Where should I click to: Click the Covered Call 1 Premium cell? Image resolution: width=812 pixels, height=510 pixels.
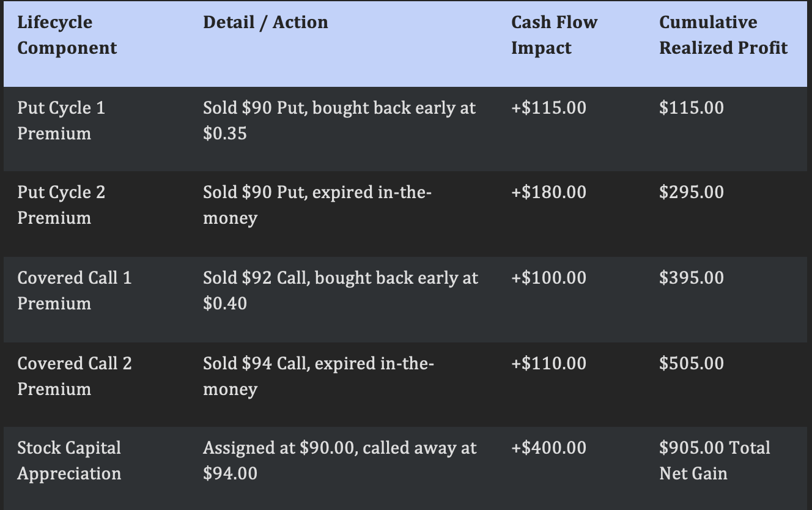[x=74, y=290]
